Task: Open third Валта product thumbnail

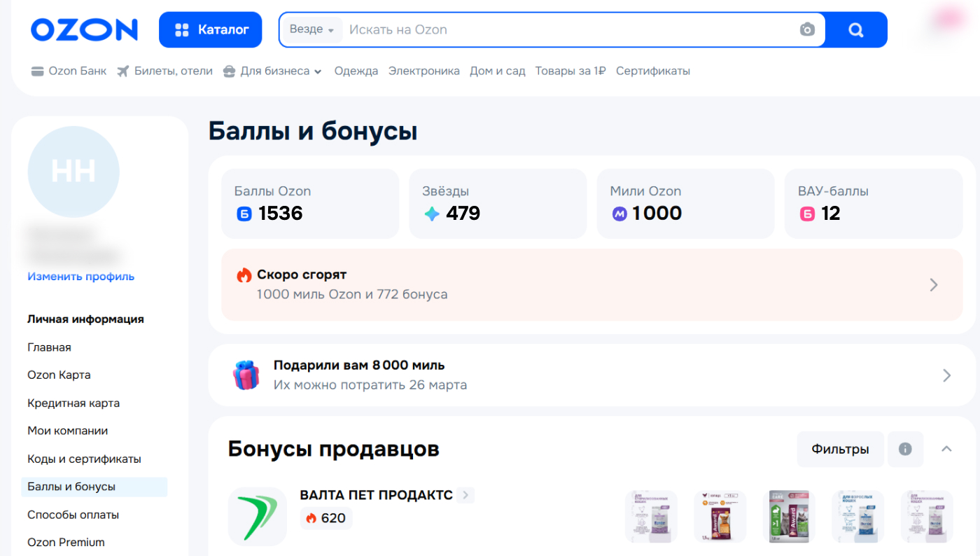Action: (x=789, y=517)
